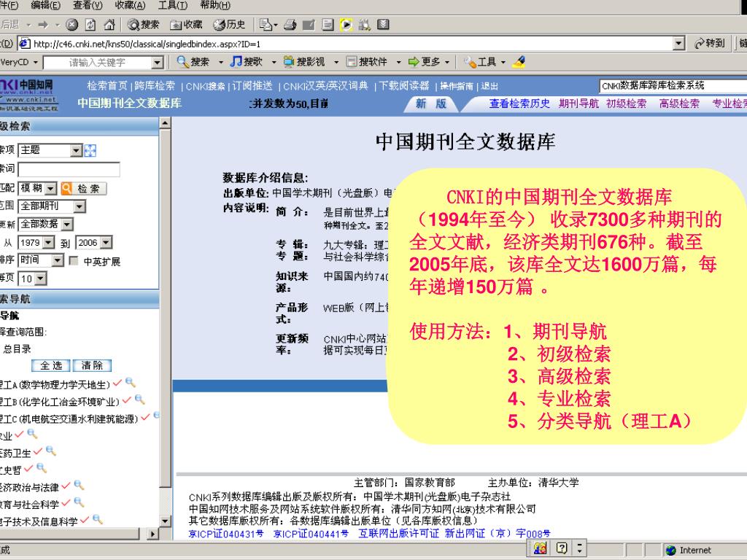Click magnifier icon next to 医药卫生 category
Screen dimensions: 747x560
pyautogui.click(x=51, y=451)
